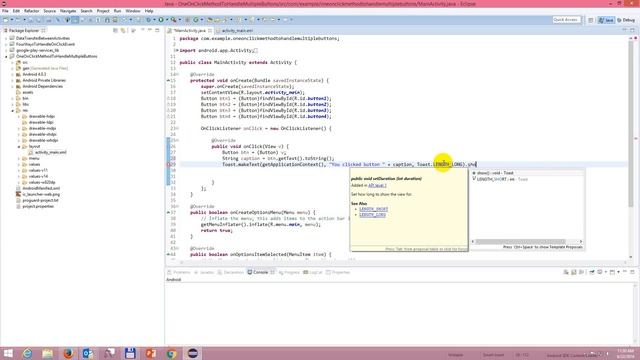Open the Javadoc tab

point(204,272)
